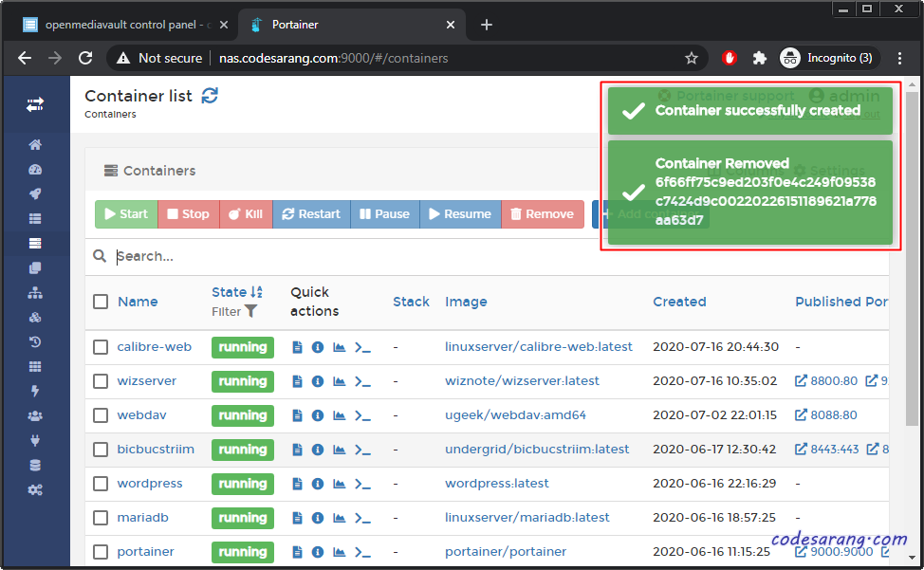Open a new browser tab

tap(486, 25)
